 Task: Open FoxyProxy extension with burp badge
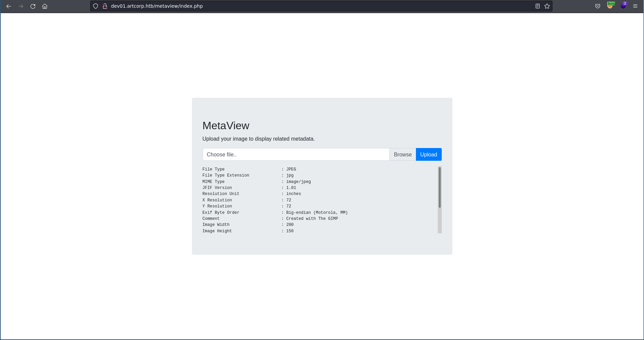[x=610, y=6]
